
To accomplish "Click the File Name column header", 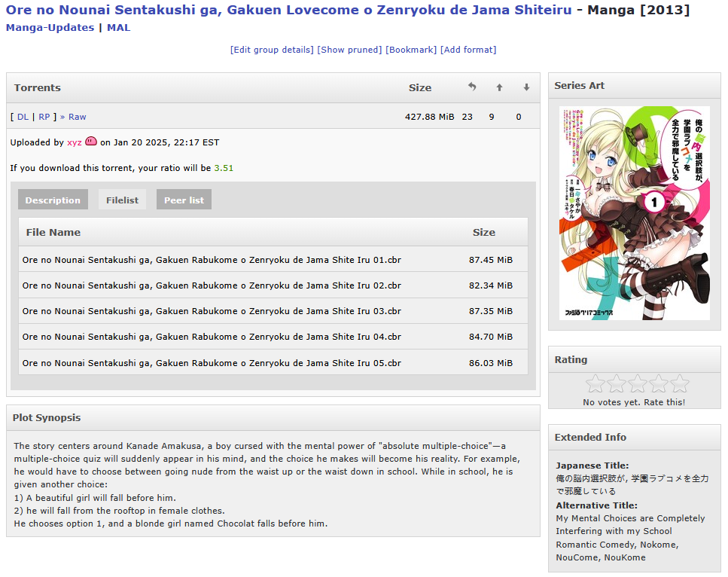I will coord(53,232).
